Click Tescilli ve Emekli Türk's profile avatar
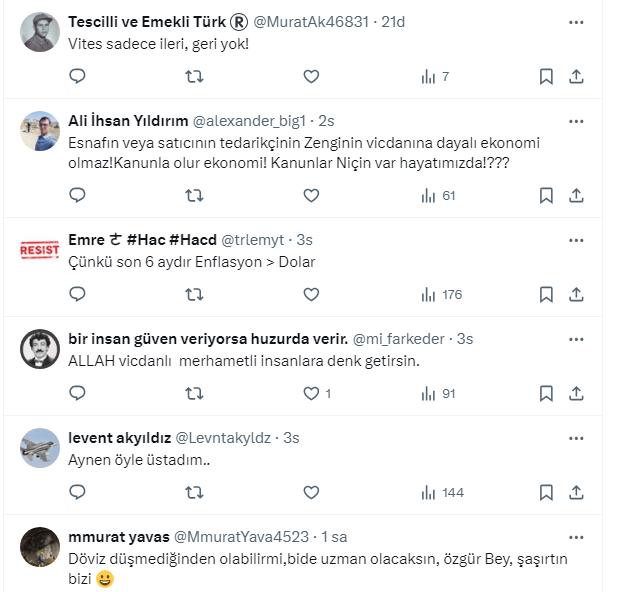Viewport: 626px width, 592px height. [x=40, y=32]
